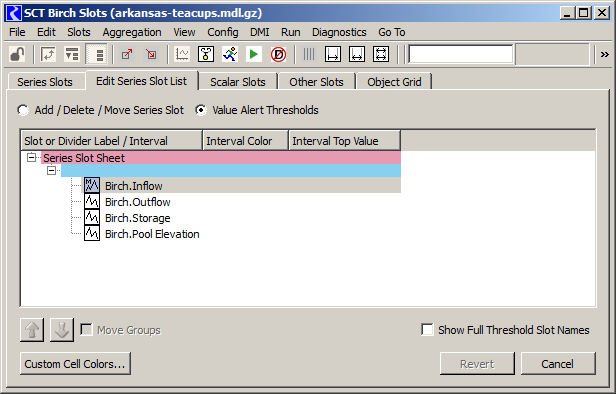Select the pink Series Slot Sheet row
The image size is (616, 394).
click(x=221, y=158)
